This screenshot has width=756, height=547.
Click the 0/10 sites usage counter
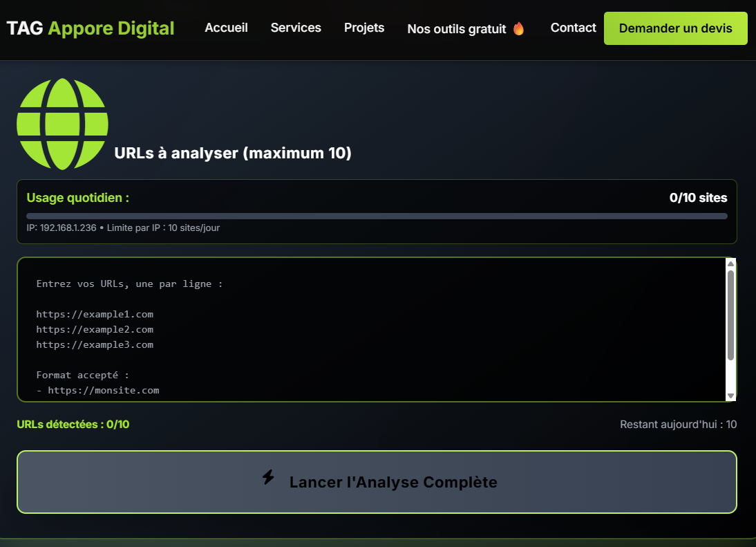pyautogui.click(x=698, y=198)
